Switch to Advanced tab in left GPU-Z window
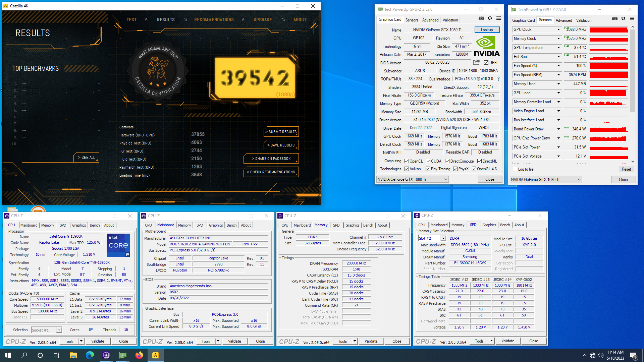 click(430, 20)
